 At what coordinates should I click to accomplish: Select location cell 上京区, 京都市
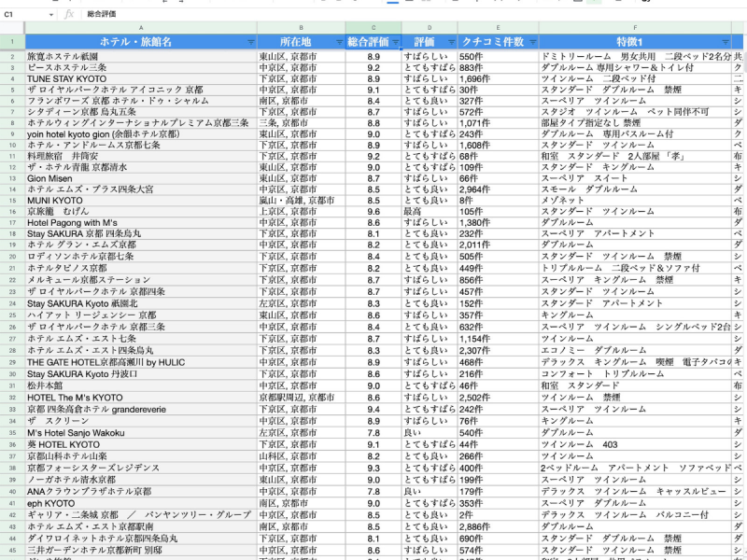(301, 212)
